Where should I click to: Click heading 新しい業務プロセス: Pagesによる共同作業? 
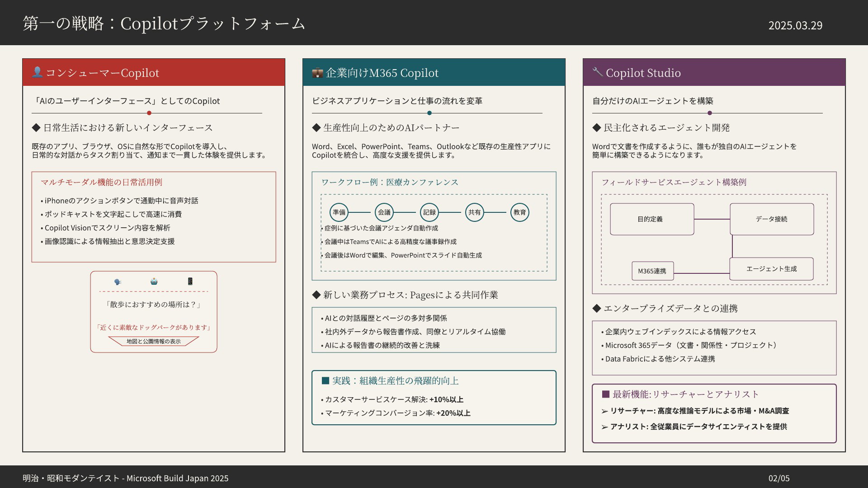[x=405, y=295]
